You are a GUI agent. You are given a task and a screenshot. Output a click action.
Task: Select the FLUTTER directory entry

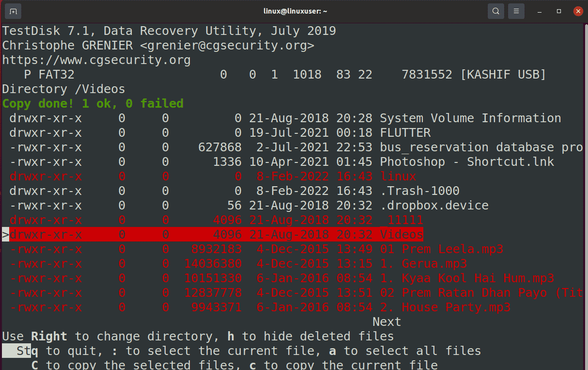[x=405, y=133]
